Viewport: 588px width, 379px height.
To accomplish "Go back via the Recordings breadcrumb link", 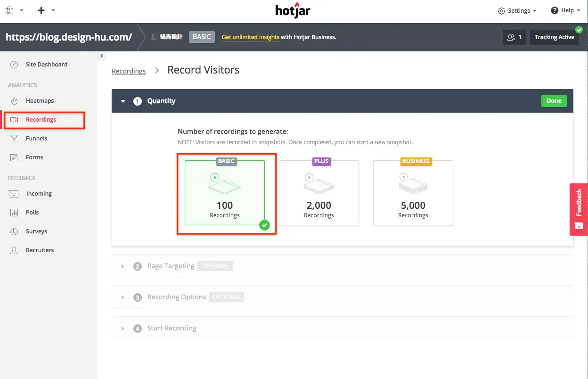I will tap(129, 71).
